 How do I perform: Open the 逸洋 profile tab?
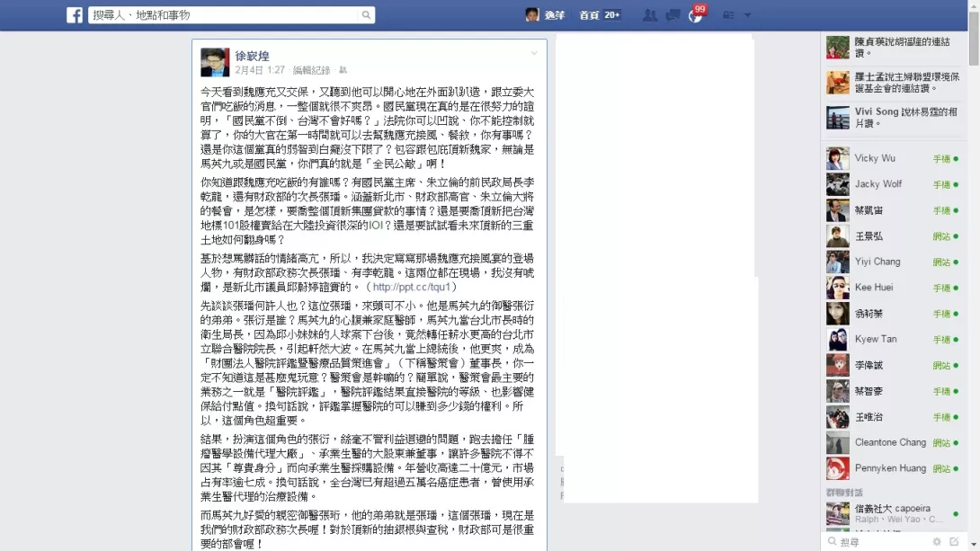click(x=545, y=15)
